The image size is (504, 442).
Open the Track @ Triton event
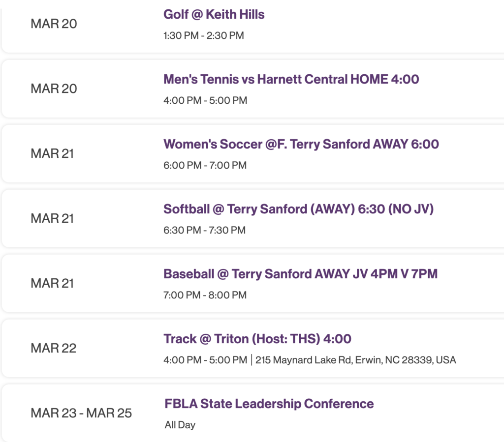tap(257, 339)
